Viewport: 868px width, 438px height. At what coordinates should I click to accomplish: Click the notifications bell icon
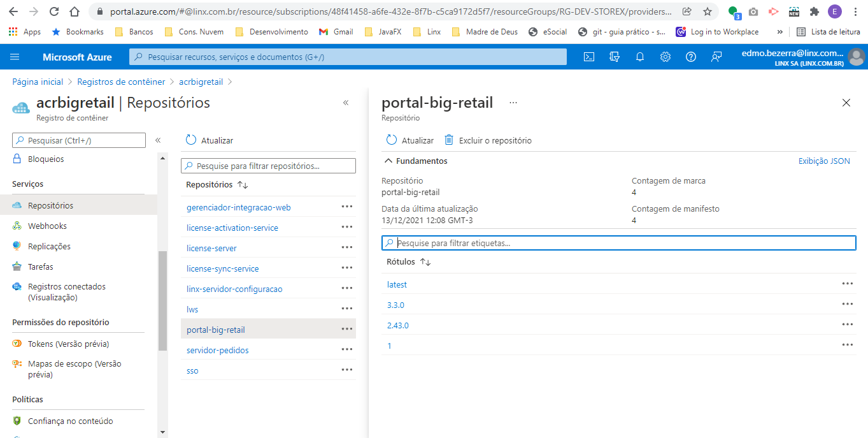click(640, 57)
